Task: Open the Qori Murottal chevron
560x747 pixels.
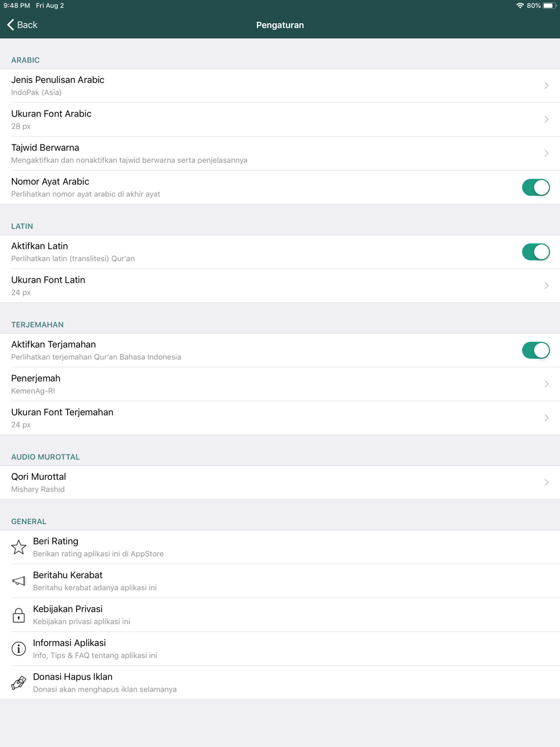Action: 546,482
